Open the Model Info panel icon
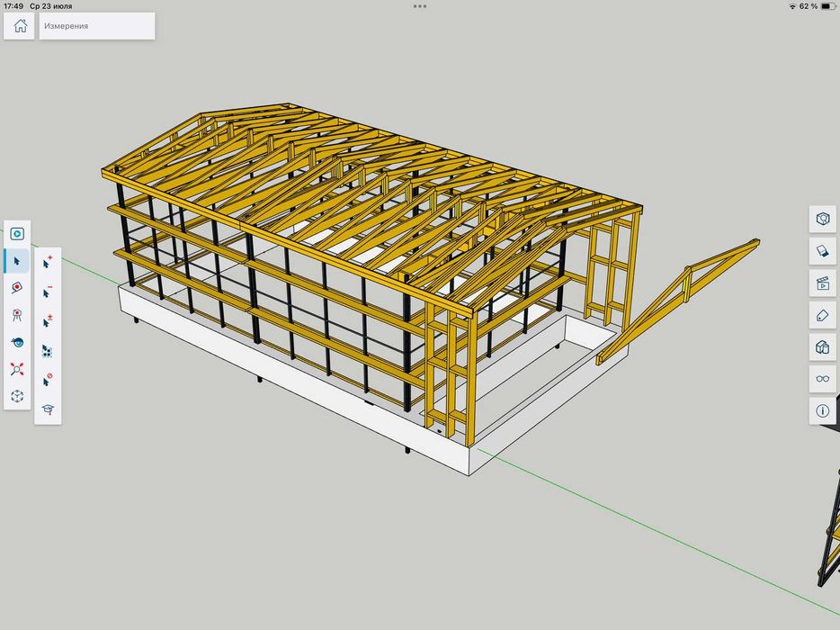The width and height of the screenshot is (840, 630). (822, 411)
